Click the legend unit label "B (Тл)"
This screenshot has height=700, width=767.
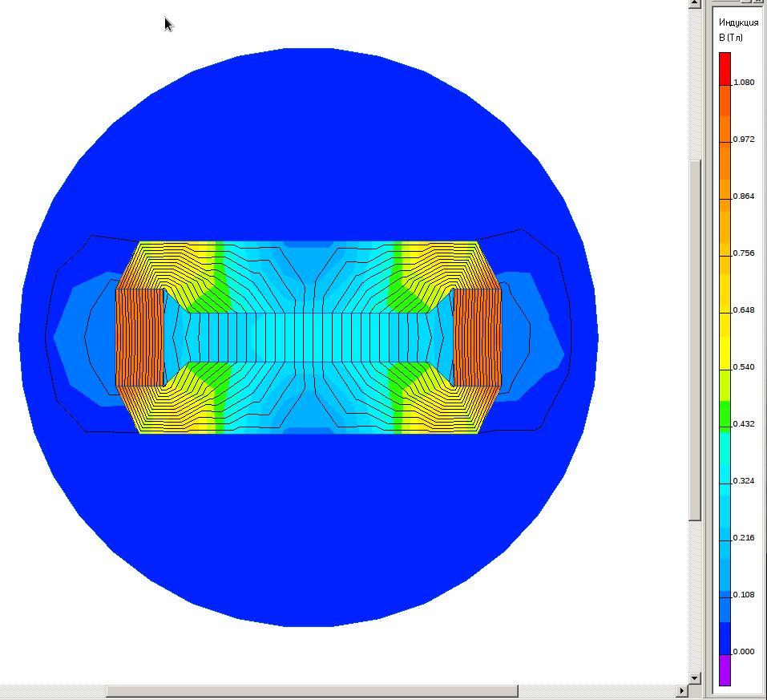click(x=731, y=37)
